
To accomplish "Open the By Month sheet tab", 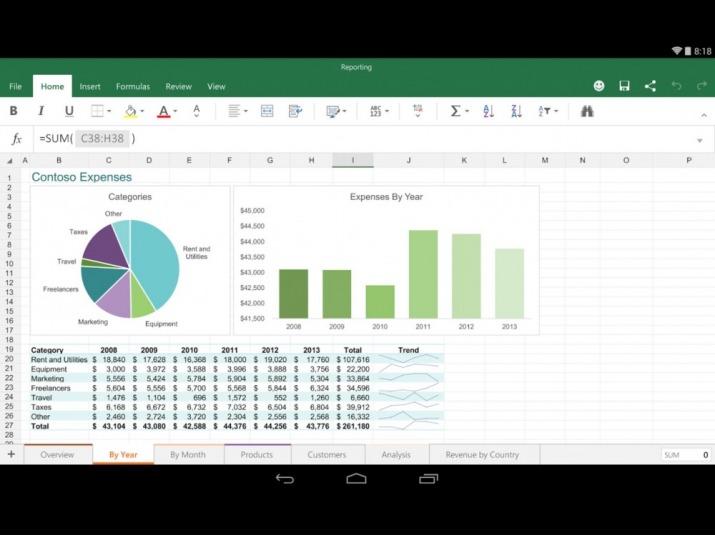I will (188, 454).
